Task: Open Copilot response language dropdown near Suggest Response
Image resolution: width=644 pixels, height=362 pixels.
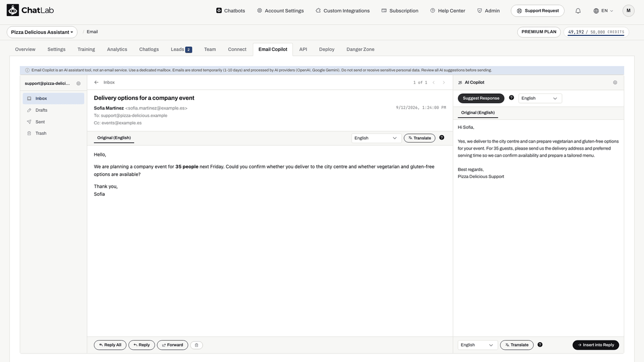Action: coord(540,98)
